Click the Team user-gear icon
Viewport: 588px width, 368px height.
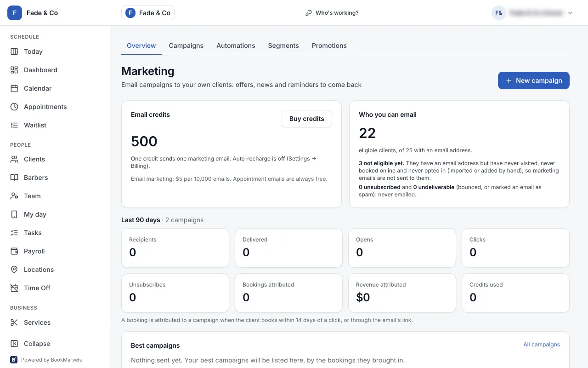14,196
